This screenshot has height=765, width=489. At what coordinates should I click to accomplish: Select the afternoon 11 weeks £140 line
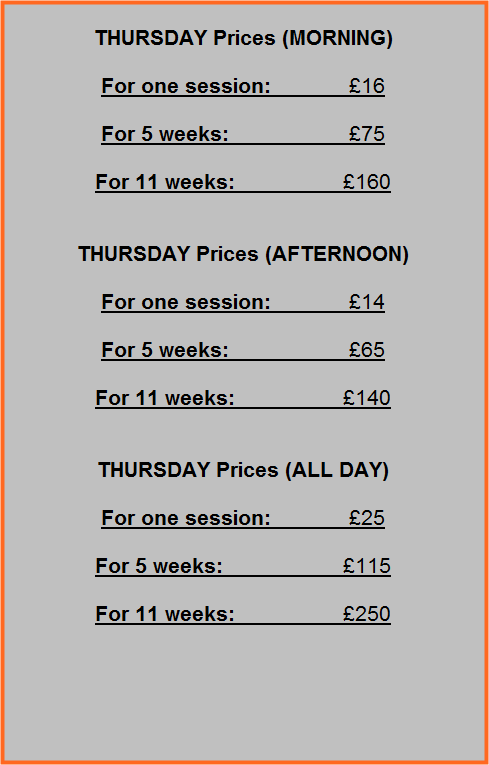(243, 398)
